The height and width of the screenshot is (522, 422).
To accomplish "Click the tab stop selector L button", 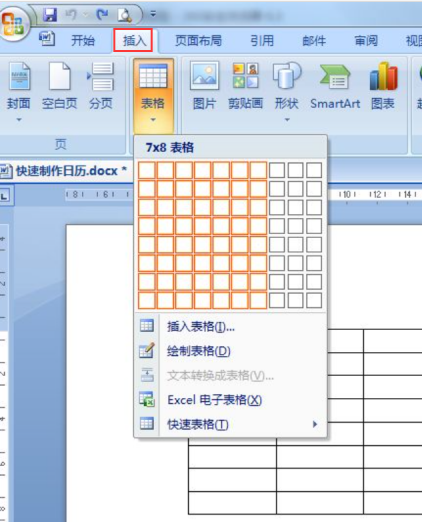I will [5, 196].
